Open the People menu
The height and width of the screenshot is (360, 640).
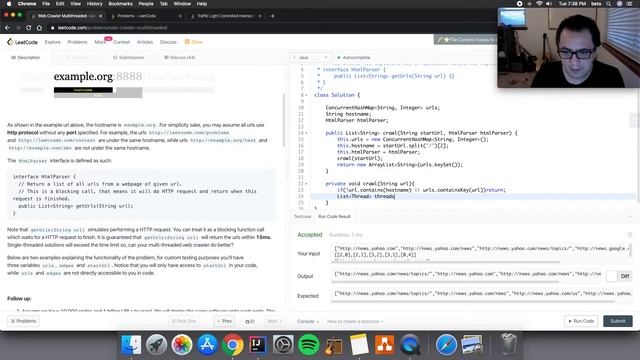[146, 4]
